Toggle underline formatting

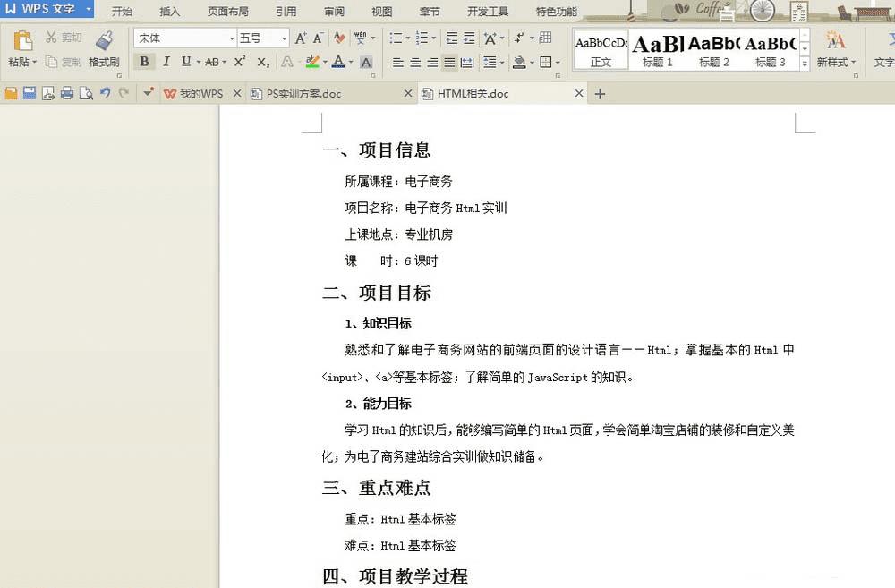tap(186, 61)
